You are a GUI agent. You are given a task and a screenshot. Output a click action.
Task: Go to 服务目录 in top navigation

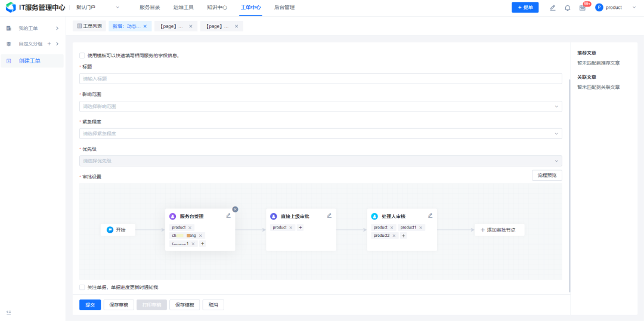pyautogui.click(x=150, y=7)
